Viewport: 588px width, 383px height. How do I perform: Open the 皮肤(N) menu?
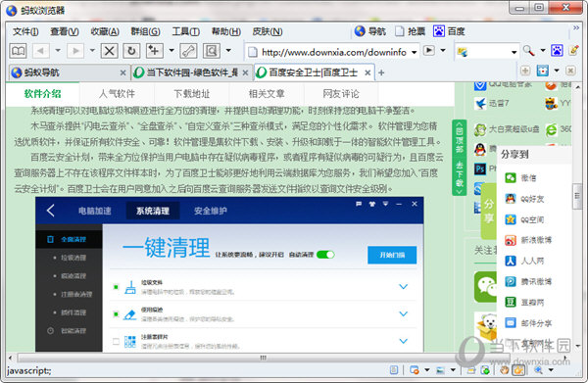tap(267, 31)
